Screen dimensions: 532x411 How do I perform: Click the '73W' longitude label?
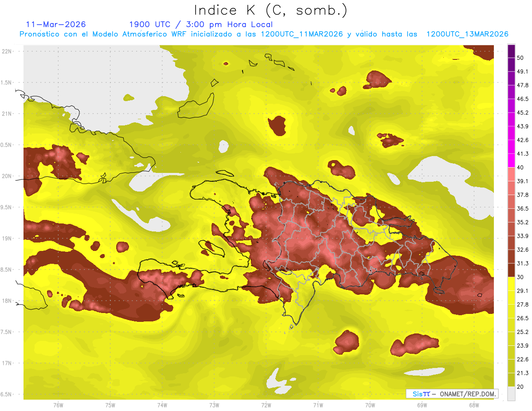214,405
